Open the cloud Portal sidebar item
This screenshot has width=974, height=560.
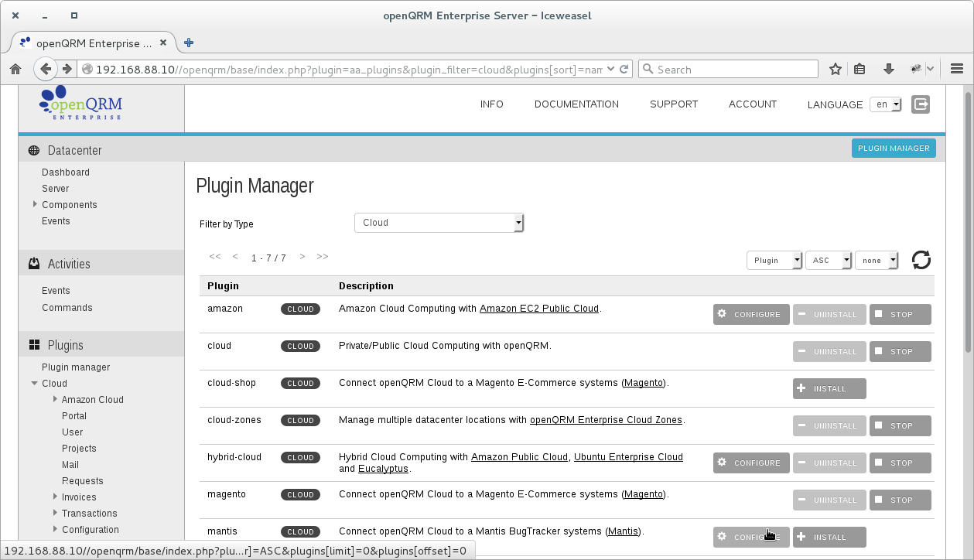74,416
